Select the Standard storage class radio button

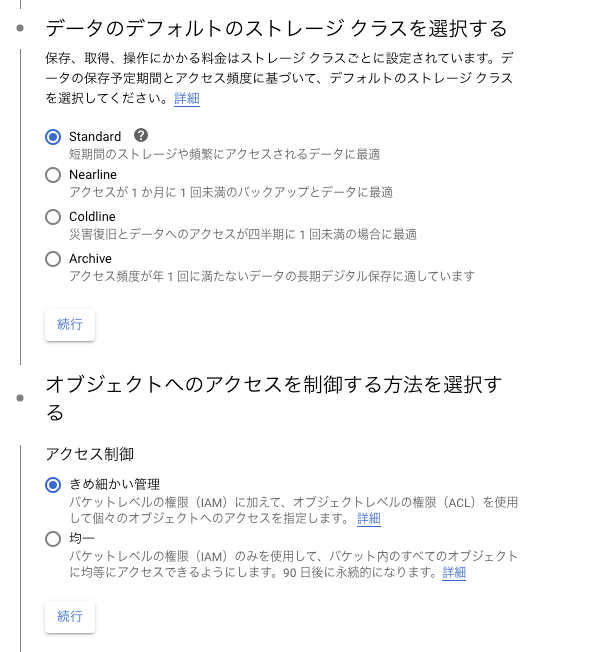point(53,137)
